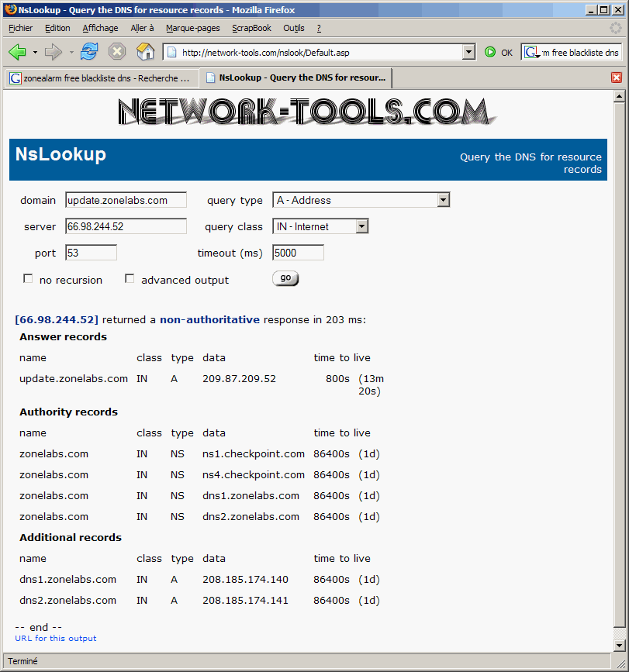
Task: Submit the lookup with the go button
Action: [285, 278]
